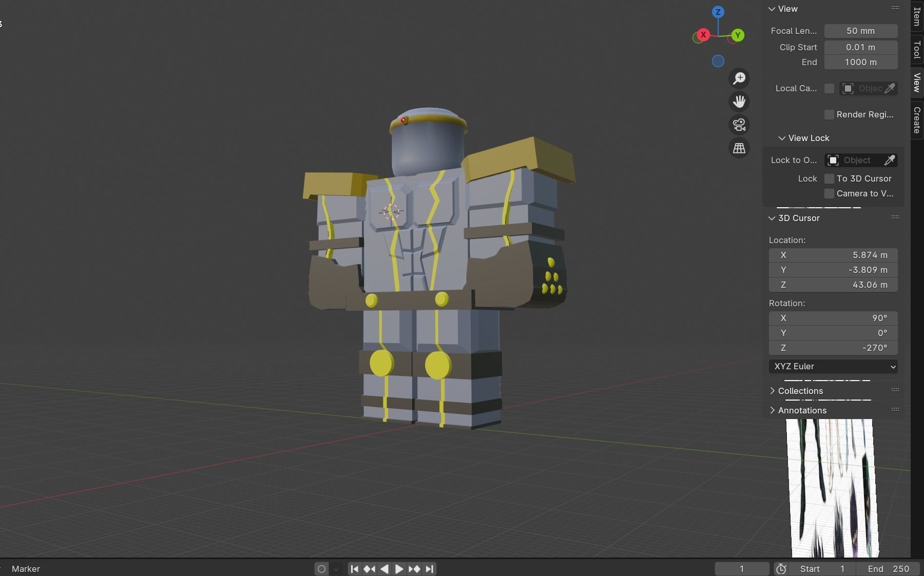Enable Lock Camera to View checkbox
The image size is (924, 576).
point(829,193)
